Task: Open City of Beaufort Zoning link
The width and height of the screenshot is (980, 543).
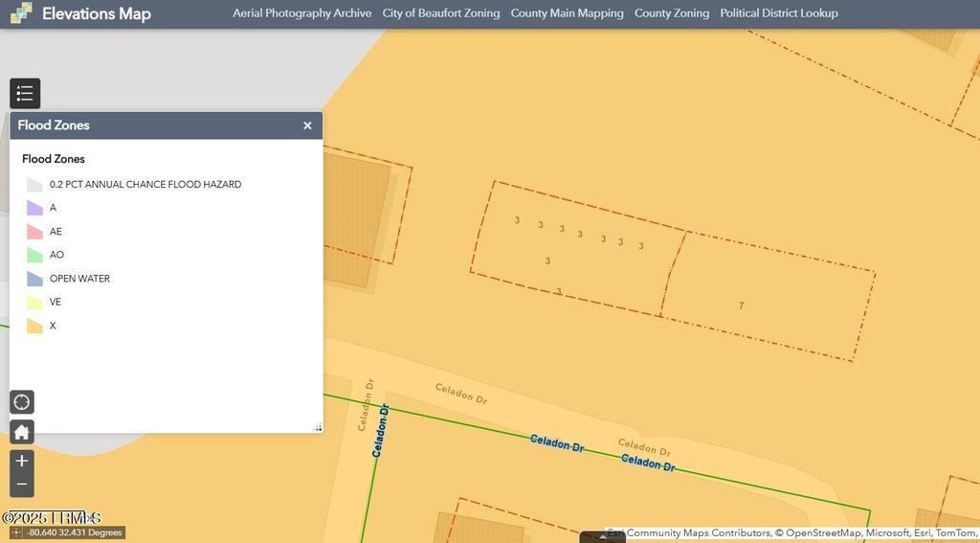Action: [440, 13]
